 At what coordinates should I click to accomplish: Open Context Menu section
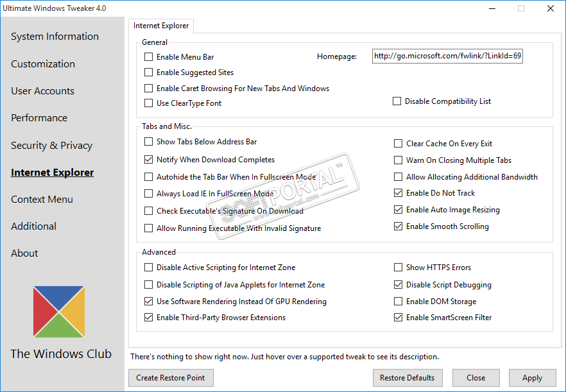point(42,200)
